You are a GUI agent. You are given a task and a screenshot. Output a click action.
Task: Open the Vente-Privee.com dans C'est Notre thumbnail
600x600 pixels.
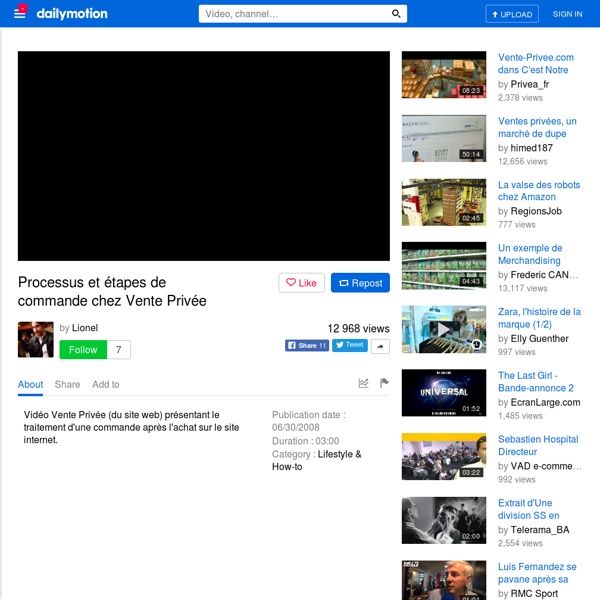point(444,75)
